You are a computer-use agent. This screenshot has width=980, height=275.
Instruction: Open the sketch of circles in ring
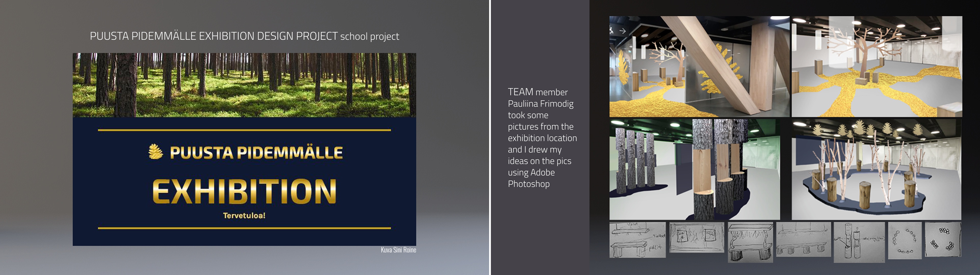point(905,241)
